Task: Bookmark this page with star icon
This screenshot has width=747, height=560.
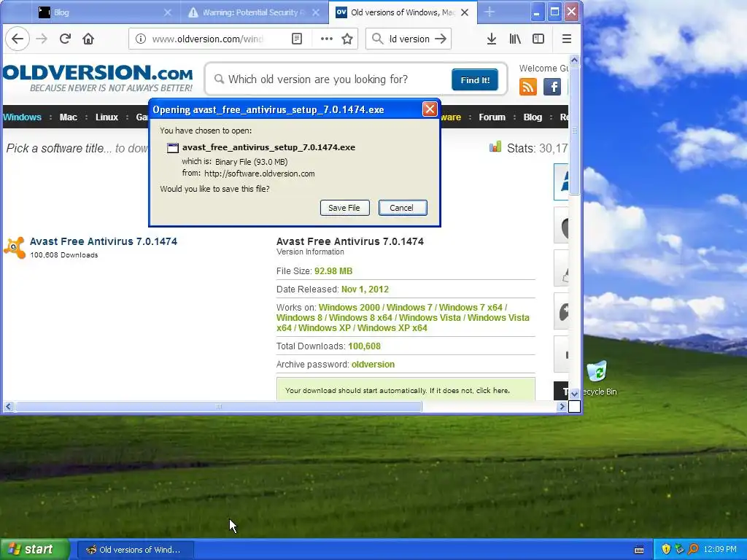Action: coord(347,39)
